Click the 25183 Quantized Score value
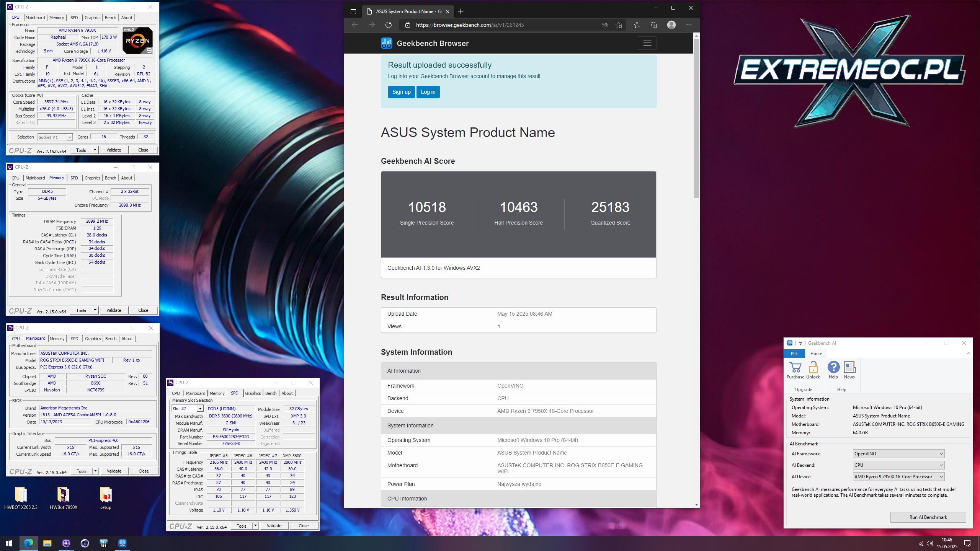The height and width of the screenshot is (551, 980). point(610,207)
